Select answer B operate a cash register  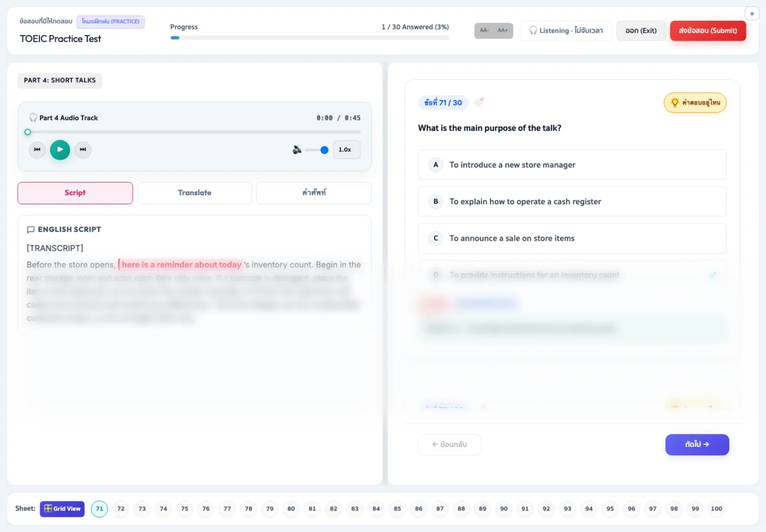tap(572, 202)
